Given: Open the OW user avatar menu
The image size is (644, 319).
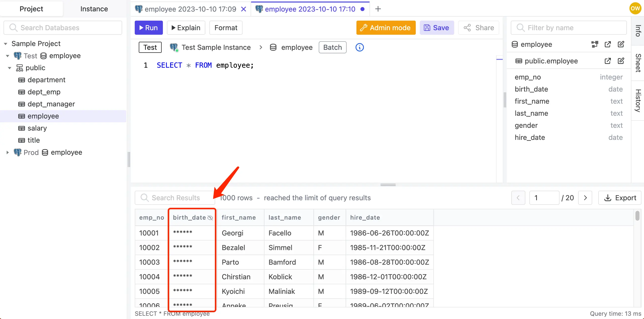Looking at the screenshot, I should pyautogui.click(x=635, y=8).
